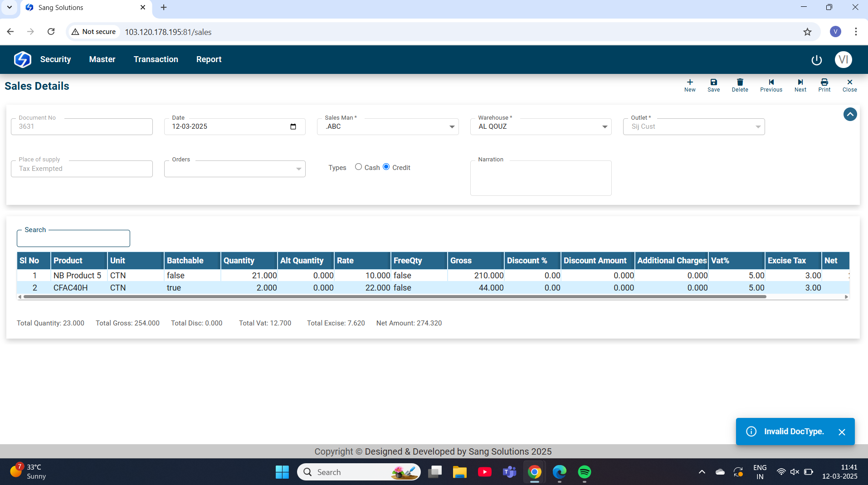This screenshot has height=485, width=868.
Task: Collapse the header panel with chevron
Action: pos(850,114)
